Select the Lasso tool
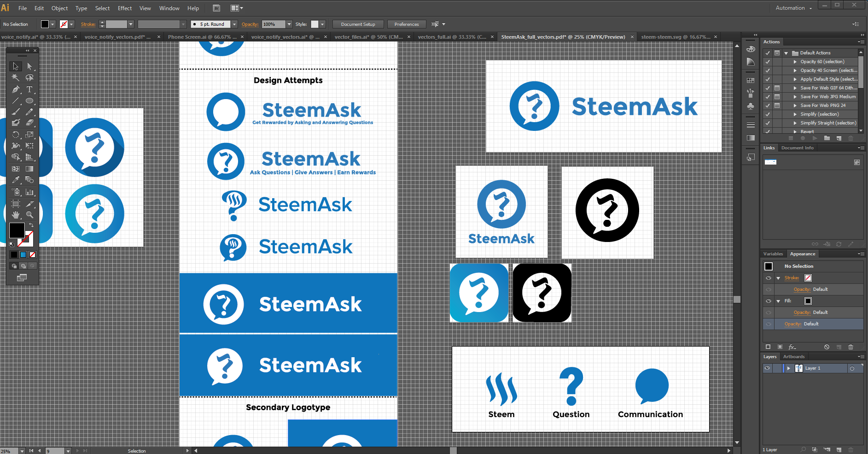The width and height of the screenshot is (868, 454). (x=29, y=78)
